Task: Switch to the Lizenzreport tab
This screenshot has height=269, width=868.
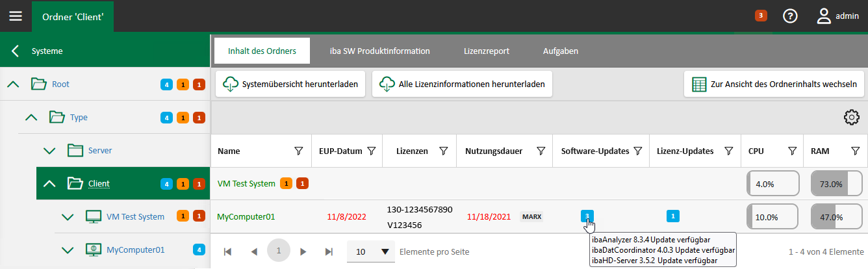Action: pos(487,51)
